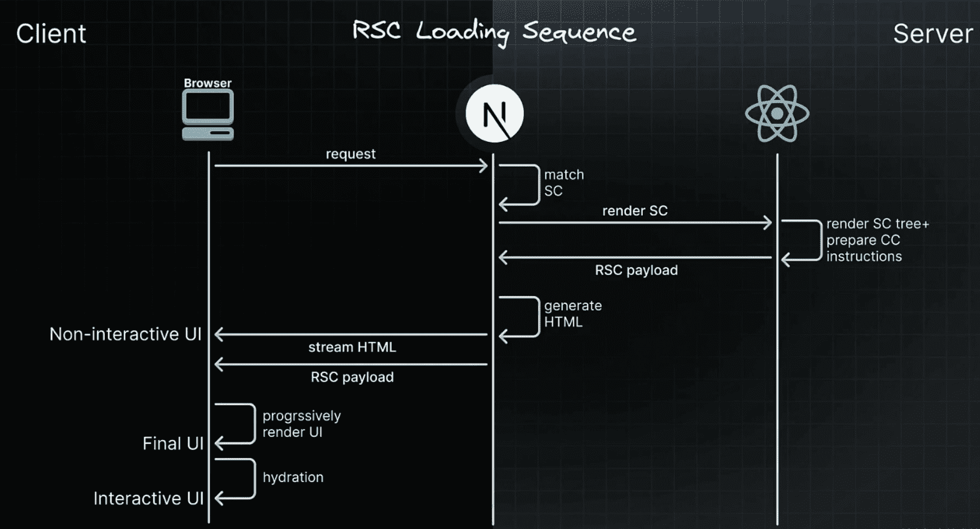
Task: Click the "Interactive UI" label
Action: (149, 498)
